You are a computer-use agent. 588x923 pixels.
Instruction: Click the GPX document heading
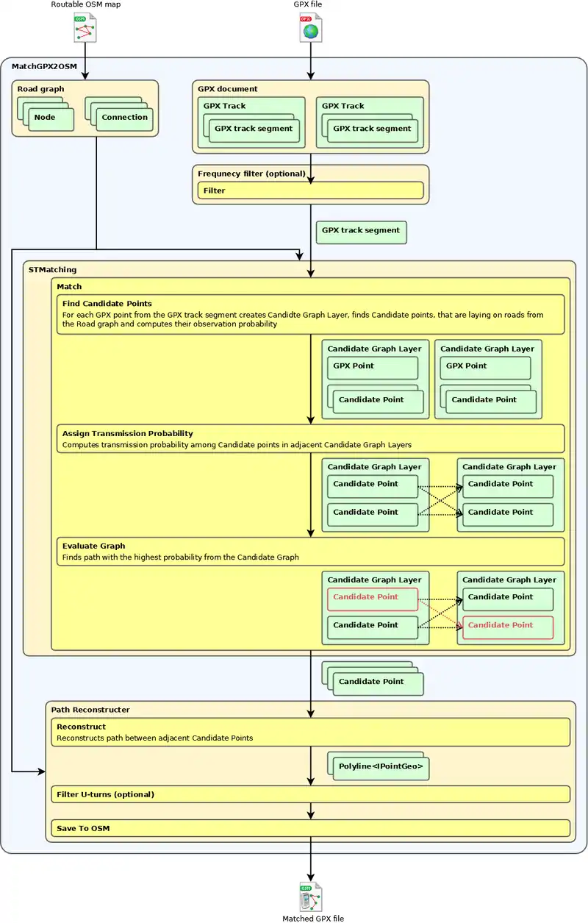point(227,89)
